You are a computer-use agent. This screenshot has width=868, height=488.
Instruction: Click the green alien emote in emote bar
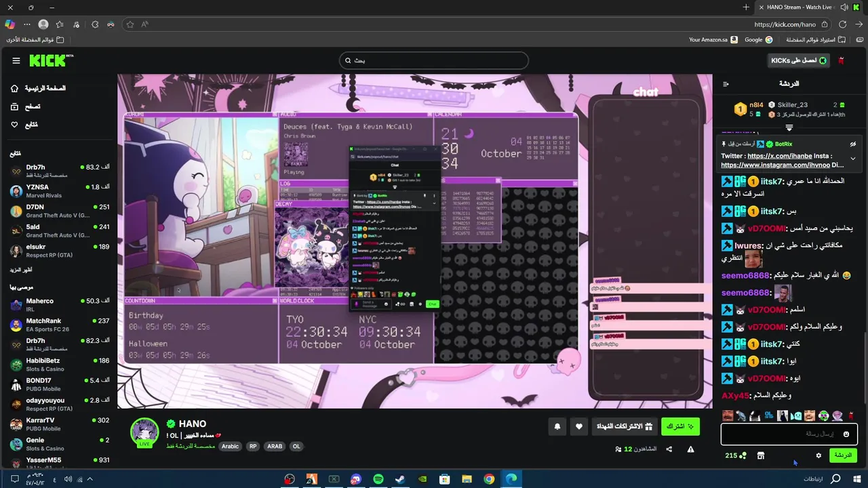(x=823, y=415)
